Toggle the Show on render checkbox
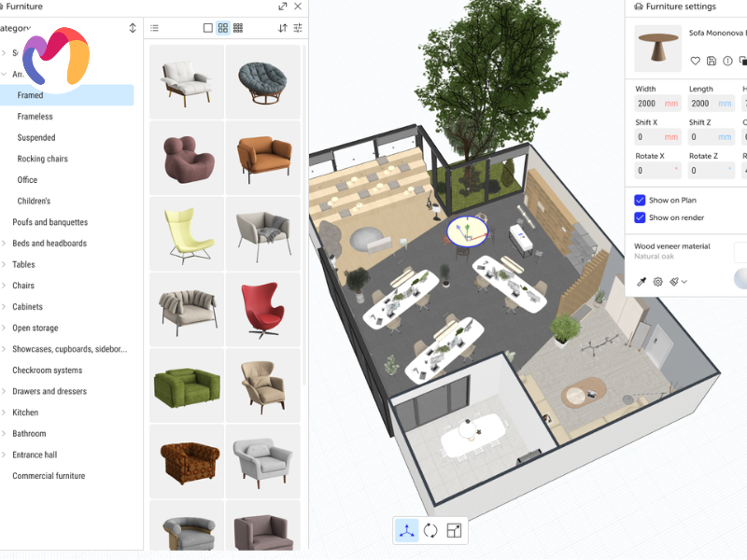 pos(640,217)
